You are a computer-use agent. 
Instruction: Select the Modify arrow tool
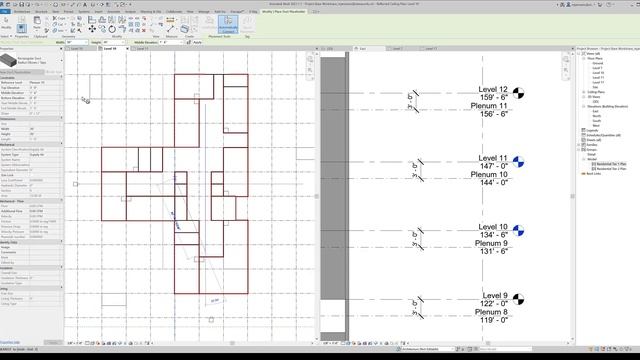click(6, 21)
